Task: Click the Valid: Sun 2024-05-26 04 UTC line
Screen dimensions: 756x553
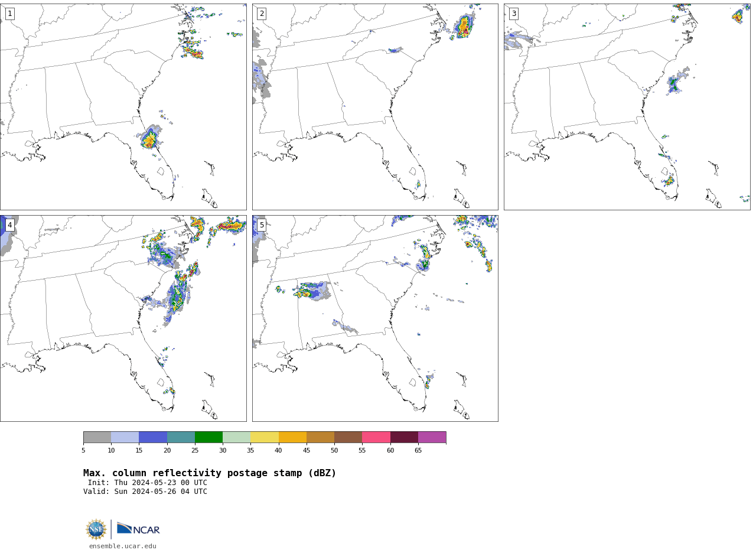Action: 145,492
